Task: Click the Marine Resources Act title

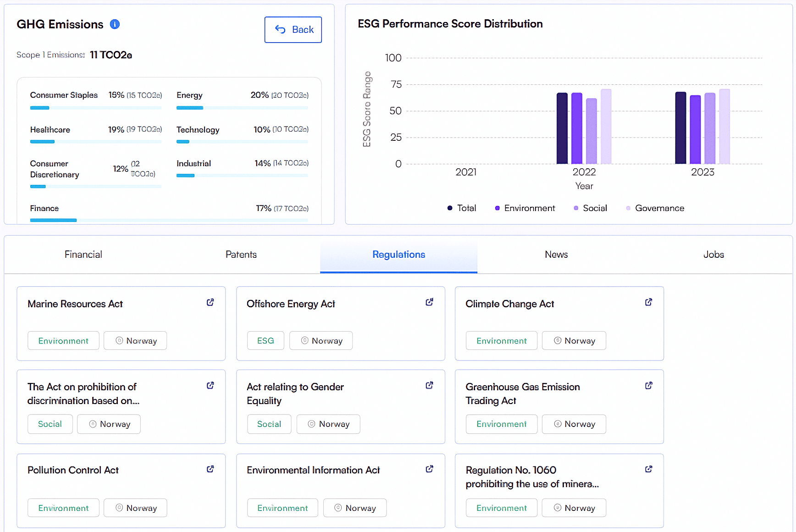Action: pos(75,304)
